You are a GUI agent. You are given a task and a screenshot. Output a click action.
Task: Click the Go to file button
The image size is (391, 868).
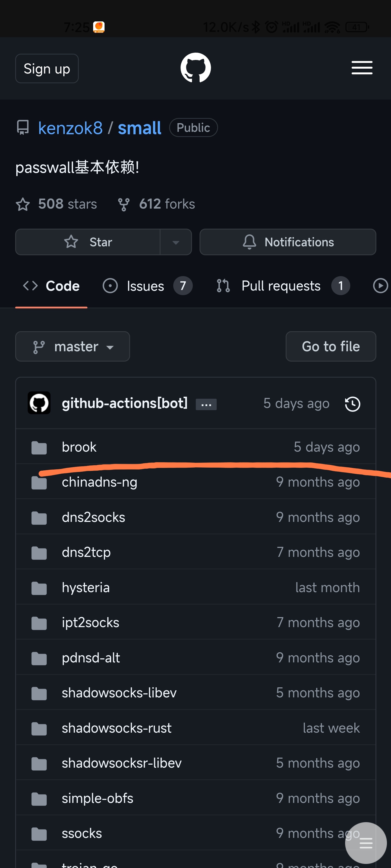(x=331, y=346)
